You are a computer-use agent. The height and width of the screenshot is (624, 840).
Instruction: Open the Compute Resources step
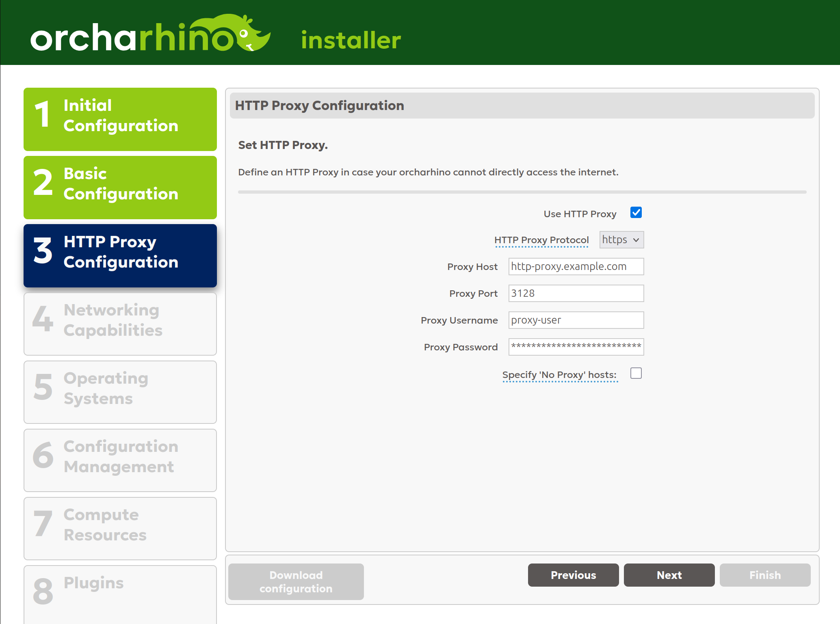pyautogui.click(x=120, y=528)
